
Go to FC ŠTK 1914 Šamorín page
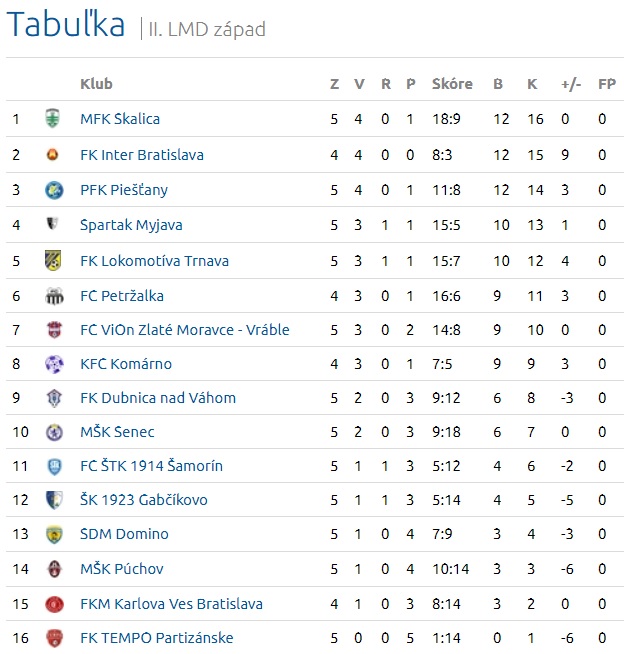pos(151,466)
